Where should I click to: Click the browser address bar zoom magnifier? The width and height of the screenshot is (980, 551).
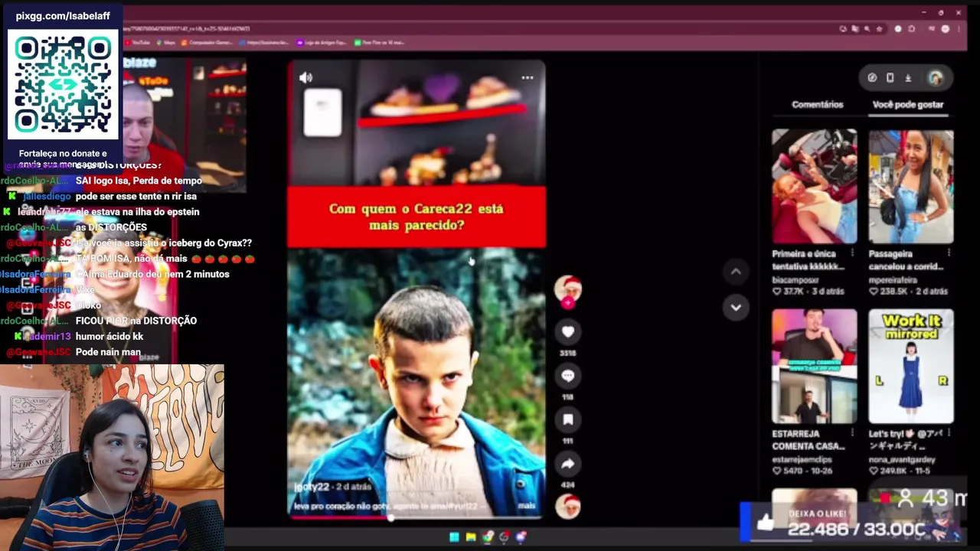click(867, 29)
